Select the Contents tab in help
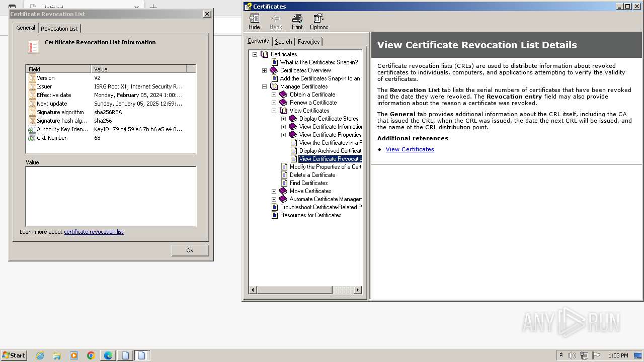Image resolution: width=644 pixels, height=362 pixels. click(x=258, y=41)
